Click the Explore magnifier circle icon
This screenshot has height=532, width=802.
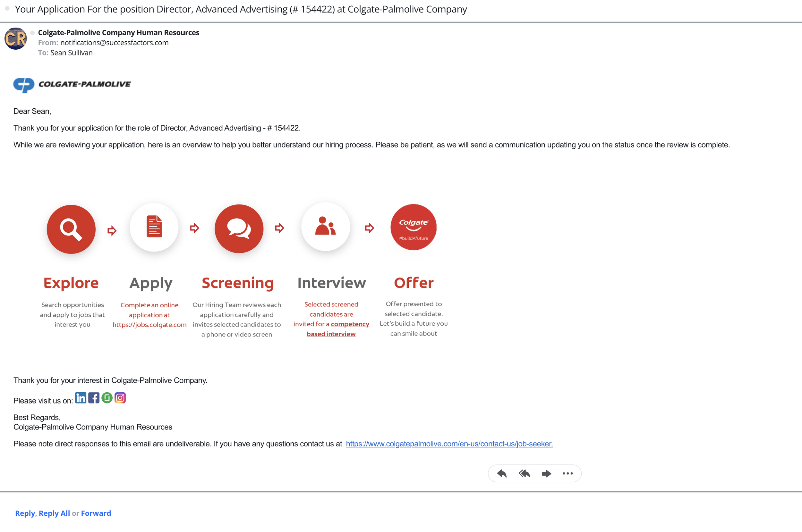point(71,229)
